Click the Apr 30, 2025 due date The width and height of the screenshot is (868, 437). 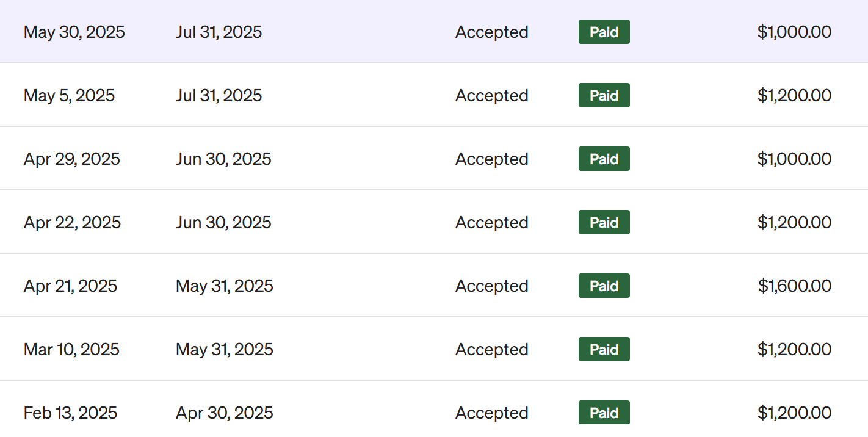(x=224, y=413)
